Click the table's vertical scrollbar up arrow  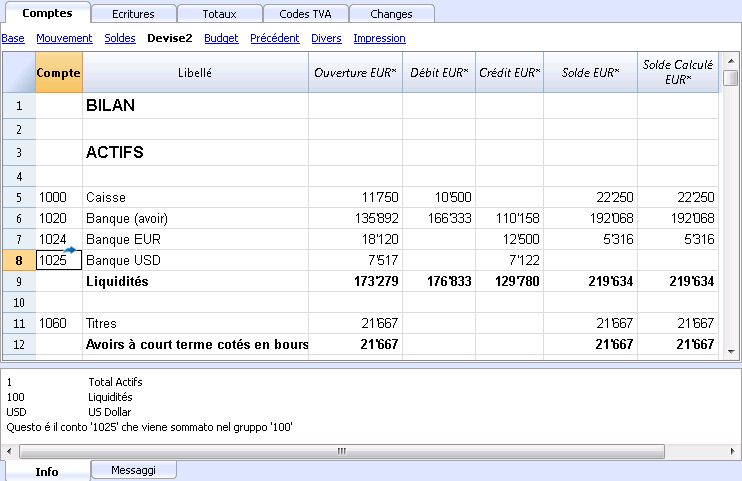(731, 61)
